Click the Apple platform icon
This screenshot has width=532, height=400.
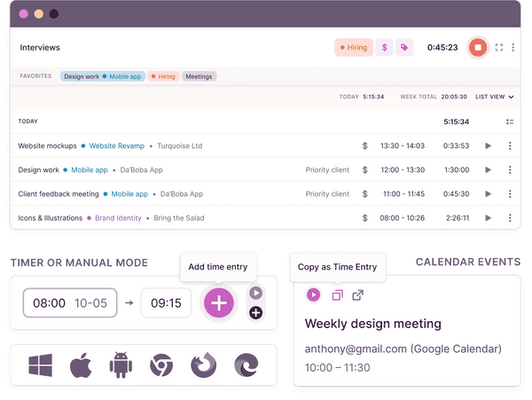pos(81,365)
